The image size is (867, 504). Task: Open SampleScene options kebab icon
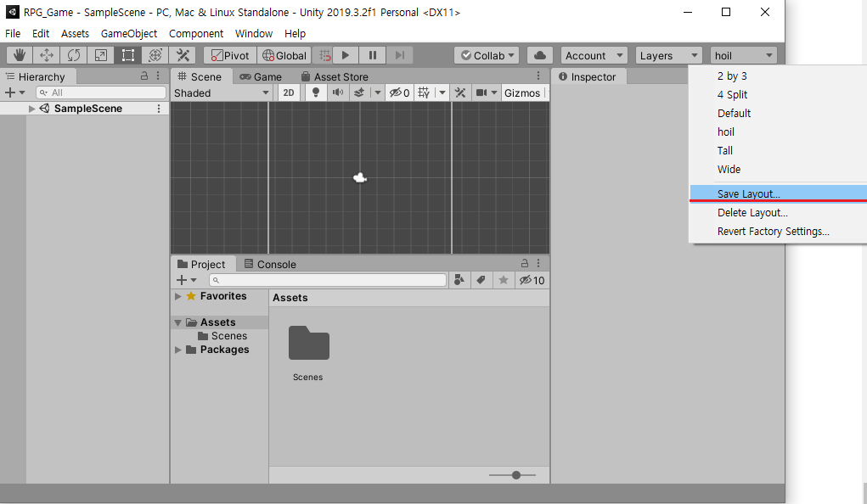159,109
